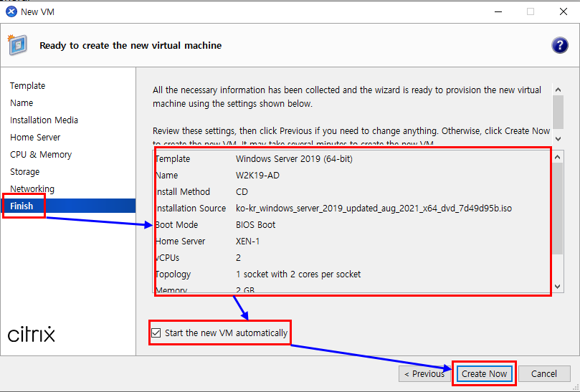The image size is (580, 392).
Task: Click the blue help question mark icon
Action: [560, 45]
